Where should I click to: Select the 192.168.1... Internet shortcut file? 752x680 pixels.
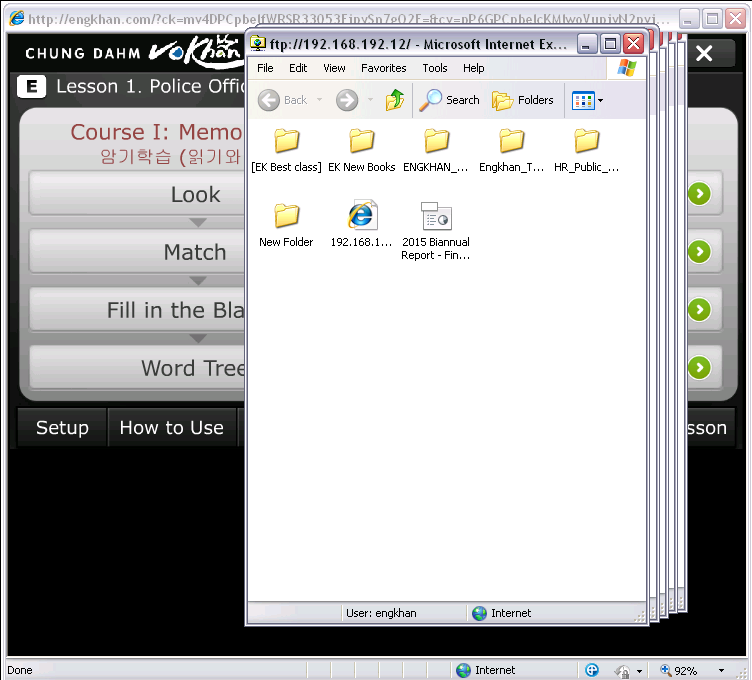[362, 224]
